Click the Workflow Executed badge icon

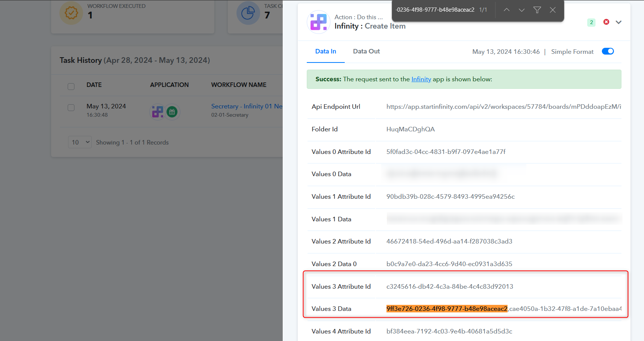(x=71, y=13)
